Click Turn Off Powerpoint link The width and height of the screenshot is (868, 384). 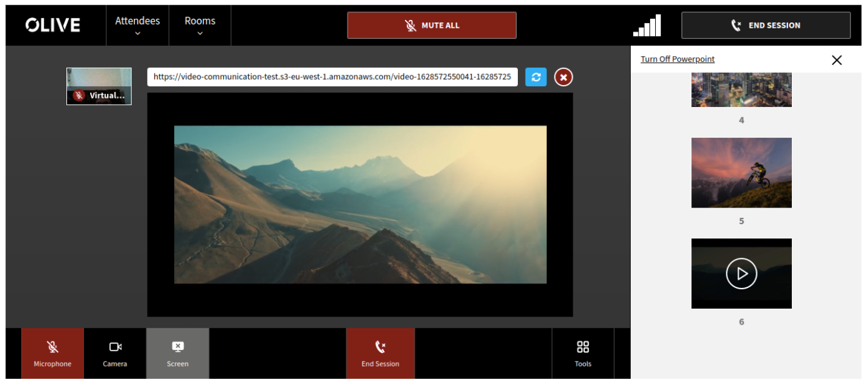(x=678, y=59)
